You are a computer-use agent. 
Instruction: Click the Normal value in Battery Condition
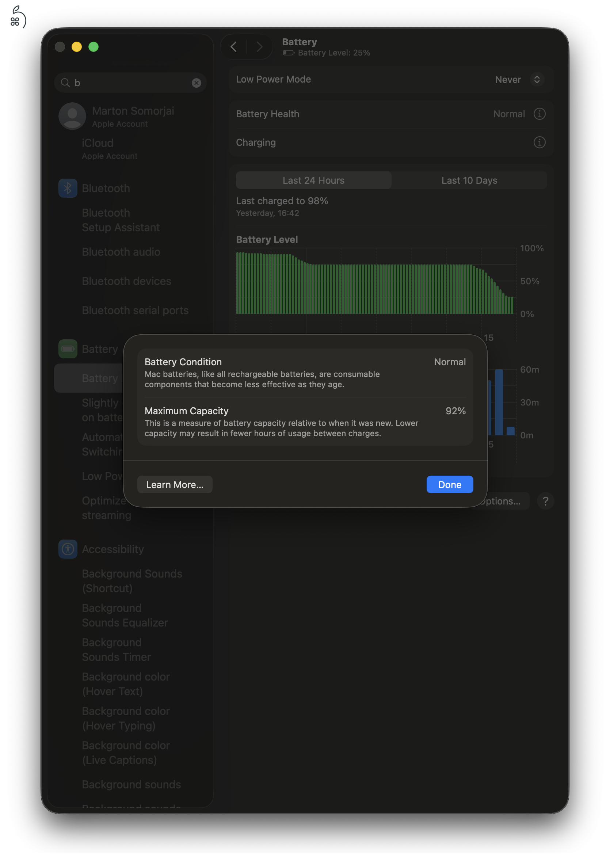450,362
